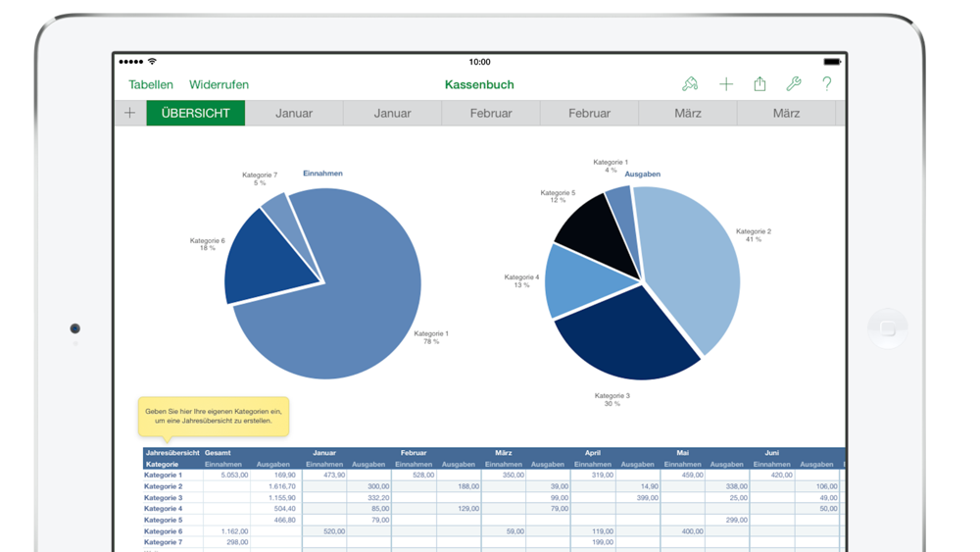Select the Juni column header in table

click(x=772, y=453)
